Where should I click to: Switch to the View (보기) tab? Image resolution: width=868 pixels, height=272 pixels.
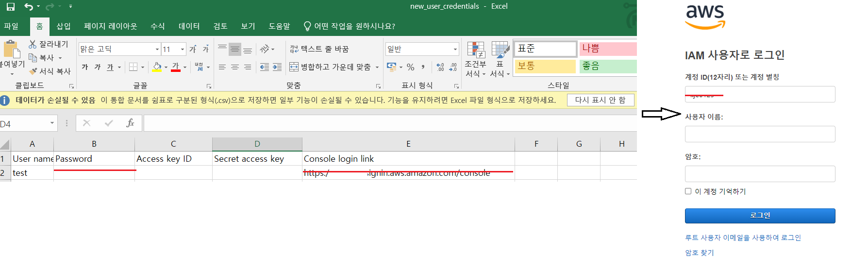click(x=248, y=26)
